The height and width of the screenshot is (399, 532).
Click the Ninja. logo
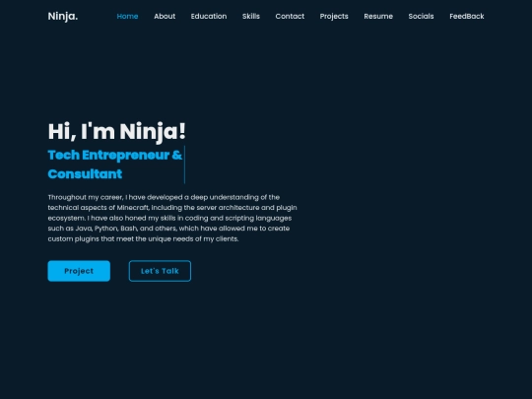coord(63,17)
